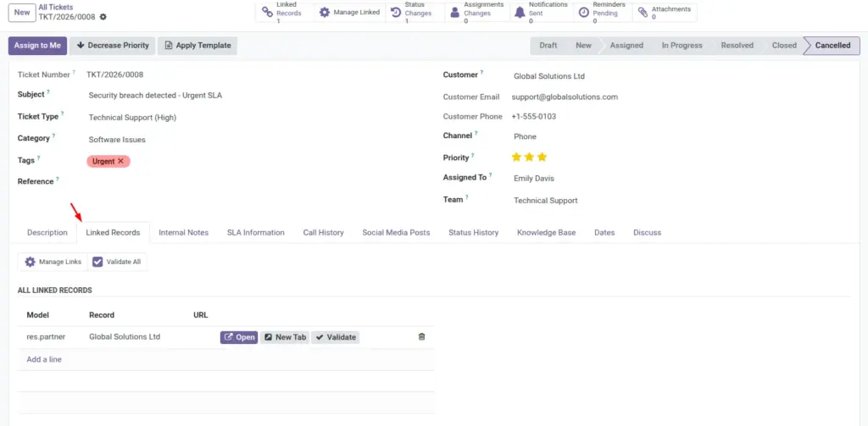Click help mark next to Subject label

47,91
